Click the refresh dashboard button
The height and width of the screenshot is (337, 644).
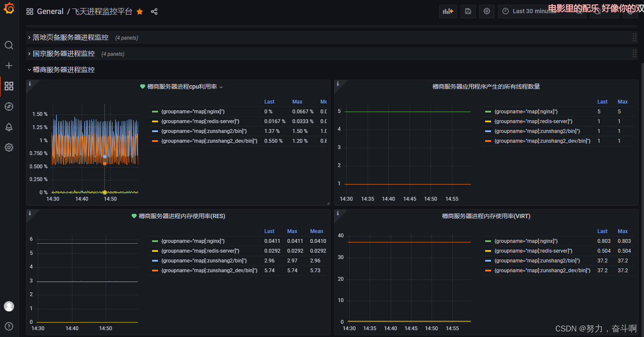pyautogui.click(x=598, y=11)
